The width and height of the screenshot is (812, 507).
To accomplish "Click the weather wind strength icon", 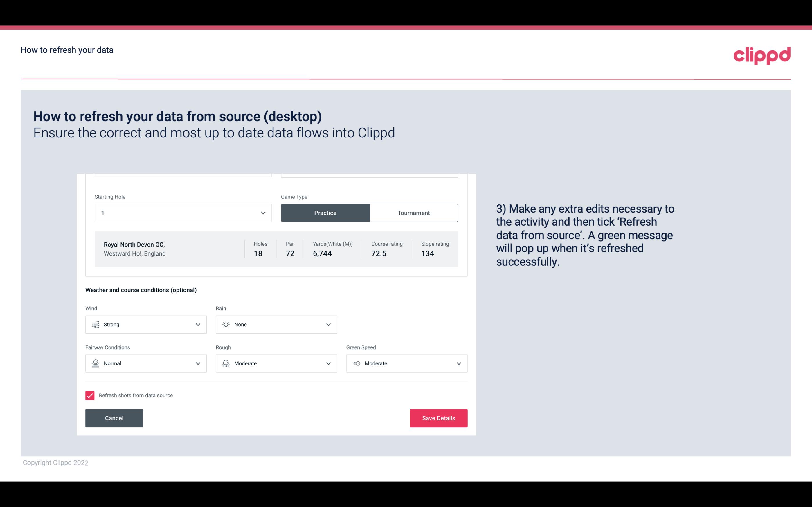I will 95,324.
